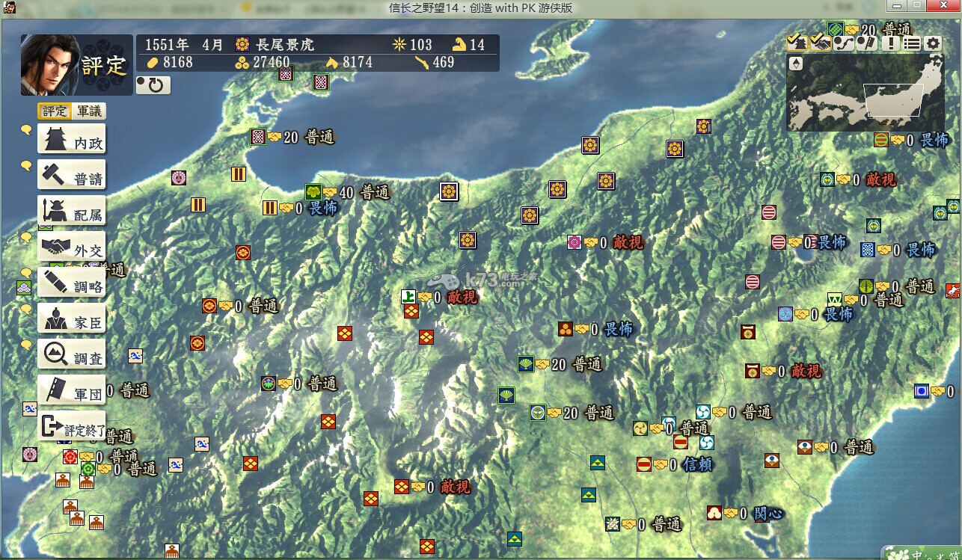Open the 調略 stratagem command
Viewport: 962px width, 560px height.
coord(72,284)
